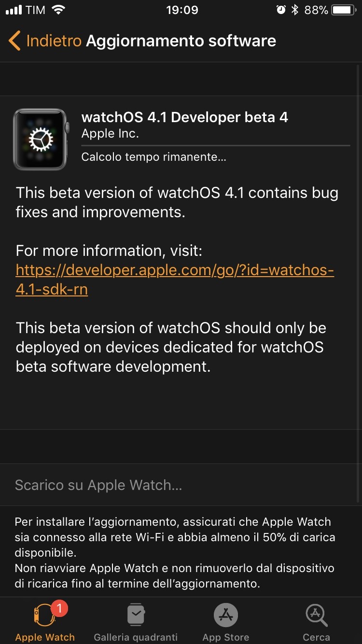Tap the Galleria quadranti tab label
The height and width of the screenshot is (644, 362).
coord(136,637)
